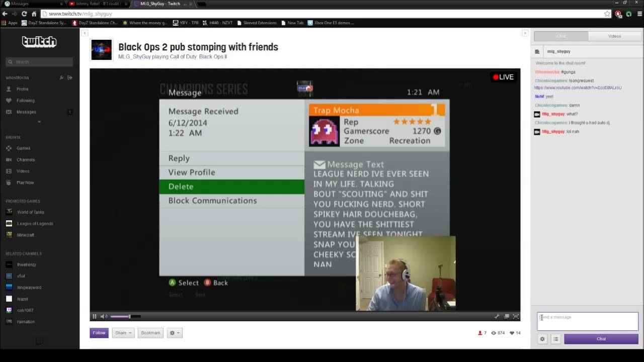644x362 pixels.
Task: Open the Following list
Action: [x=26, y=101]
